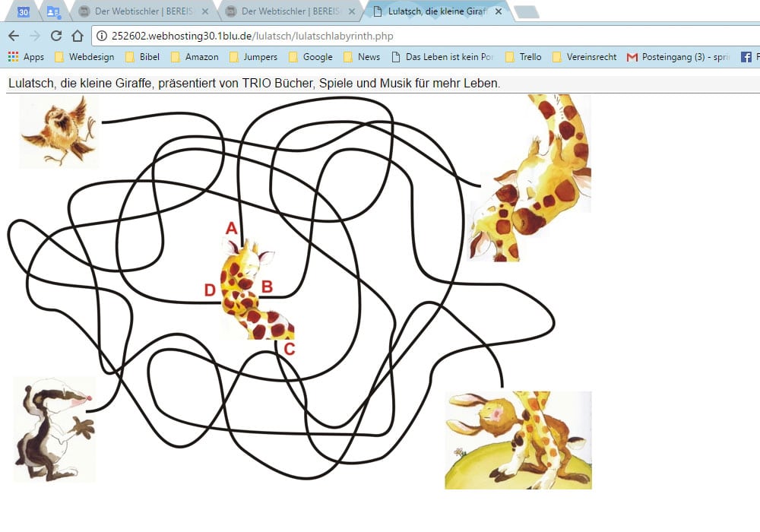Open the Bibel bookmark folder

(x=143, y=57)
